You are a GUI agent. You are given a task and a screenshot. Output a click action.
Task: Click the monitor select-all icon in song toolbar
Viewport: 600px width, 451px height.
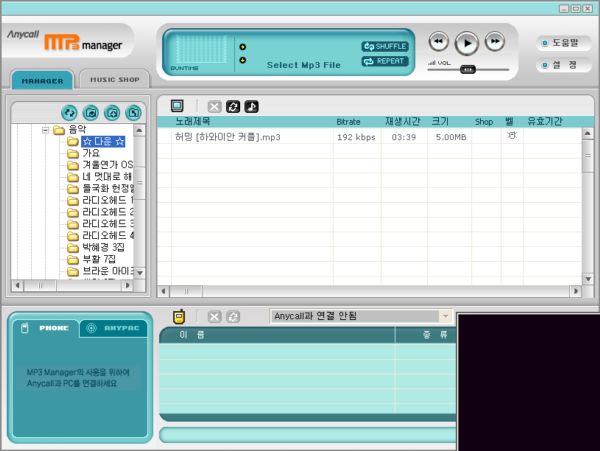pyautogui.click(x=177, y=106)
